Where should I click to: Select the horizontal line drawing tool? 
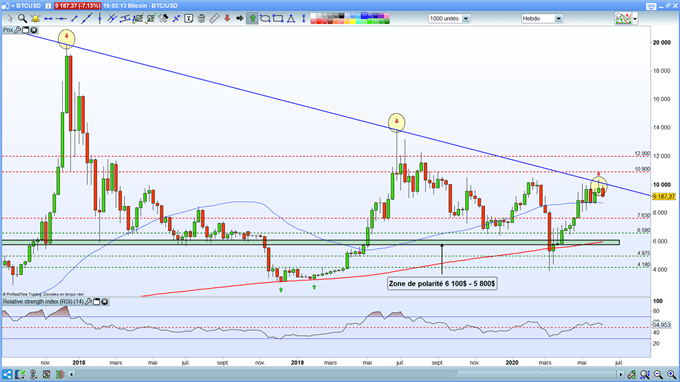click(x=48, y=19)
